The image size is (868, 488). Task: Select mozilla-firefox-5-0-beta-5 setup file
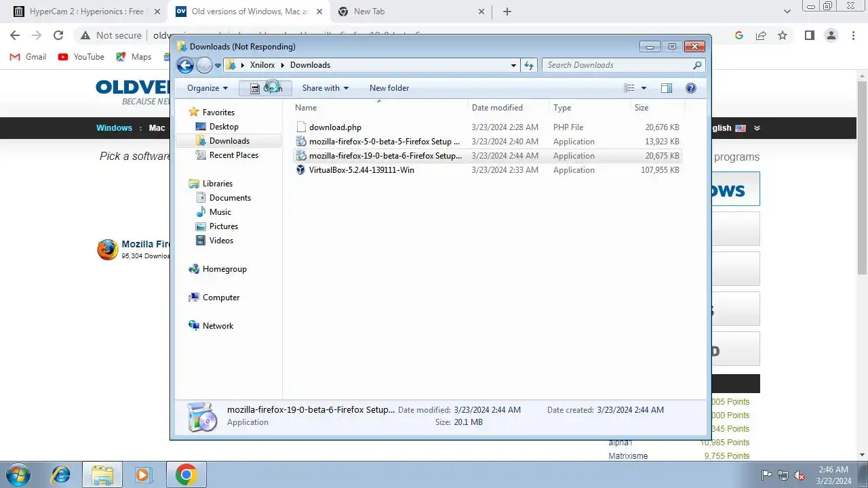tap(487, 142)
